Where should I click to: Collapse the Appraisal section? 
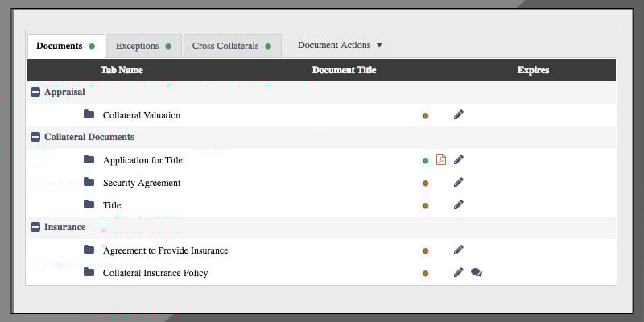pos(35,92)
